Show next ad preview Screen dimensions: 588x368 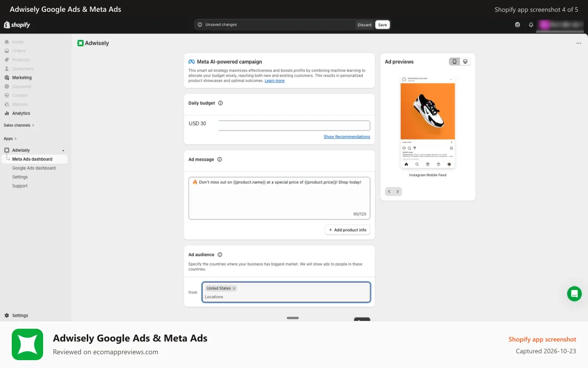pyautogui.click(x=398, y=191)
